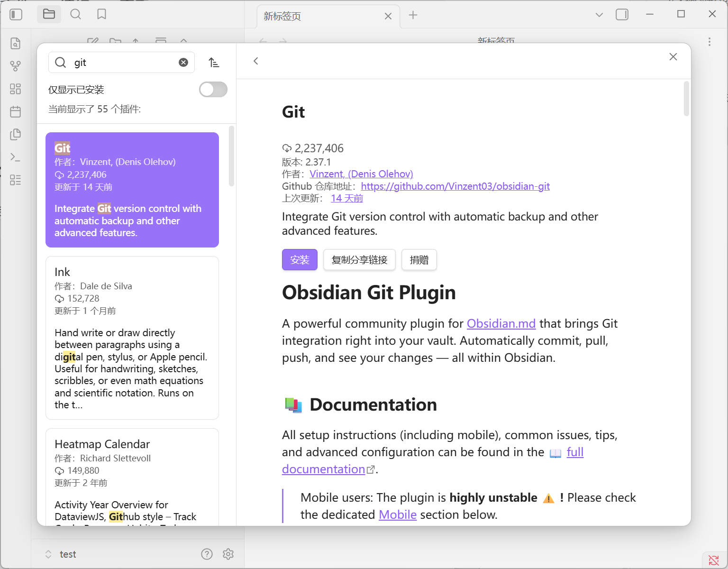This screenshot has height=569, width=728.
Task: Click the 复制分享链接 button
Action: coord(360,260)
